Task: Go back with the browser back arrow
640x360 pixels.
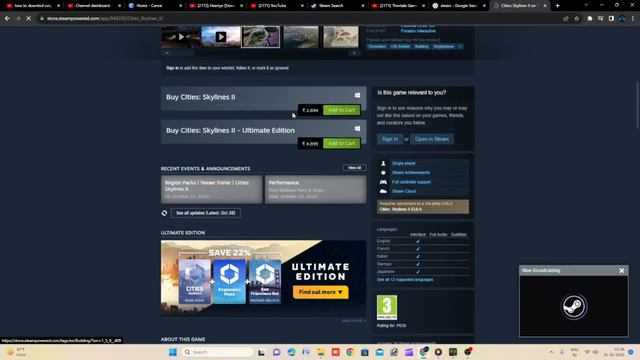Action: [7, 18]
